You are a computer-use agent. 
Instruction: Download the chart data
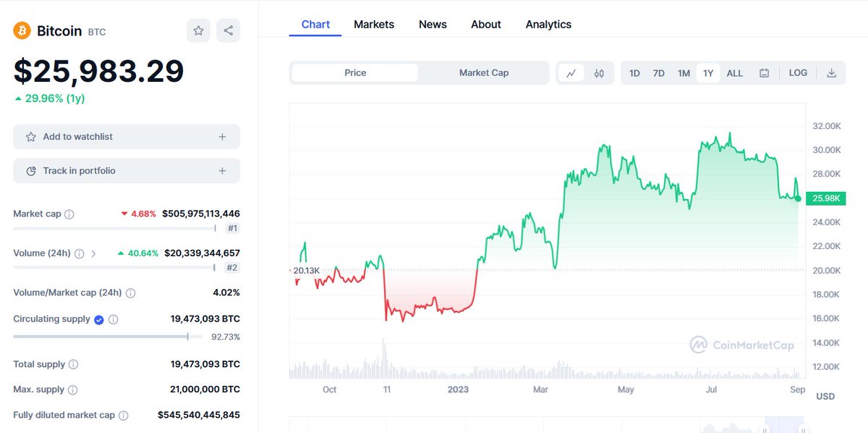pos(832,73)
